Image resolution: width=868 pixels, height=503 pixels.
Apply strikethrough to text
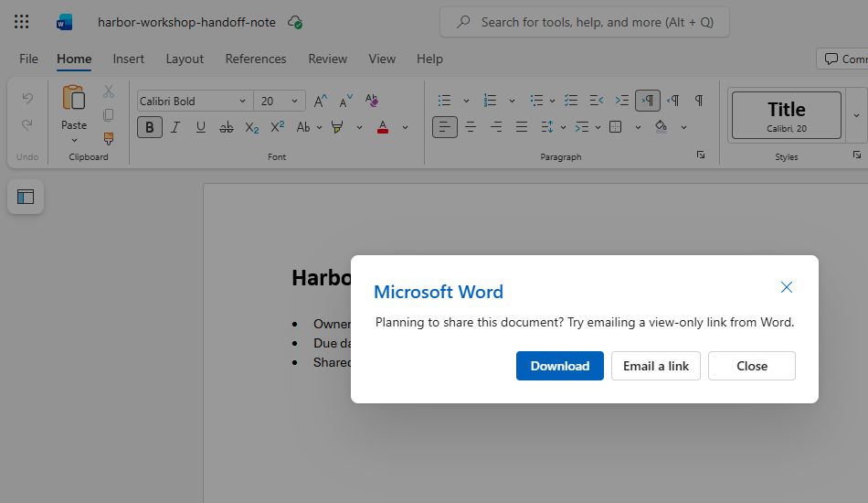click(x=226, y=127)
